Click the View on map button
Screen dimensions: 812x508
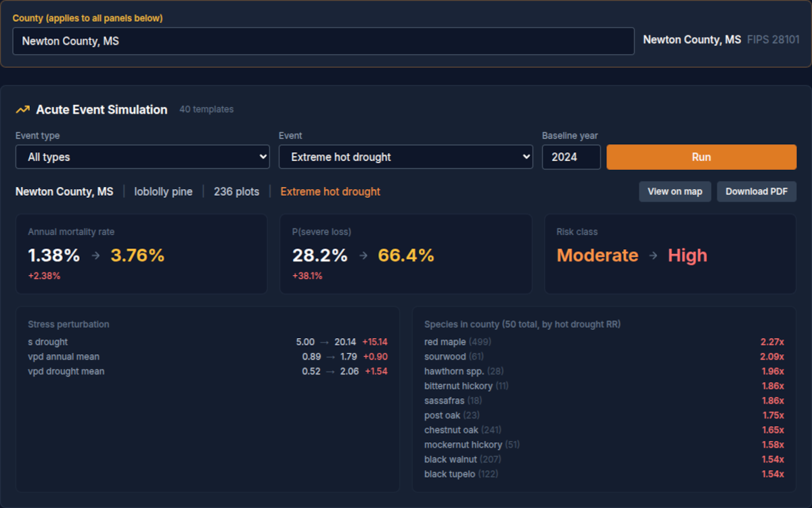click(x=675, y=192)
